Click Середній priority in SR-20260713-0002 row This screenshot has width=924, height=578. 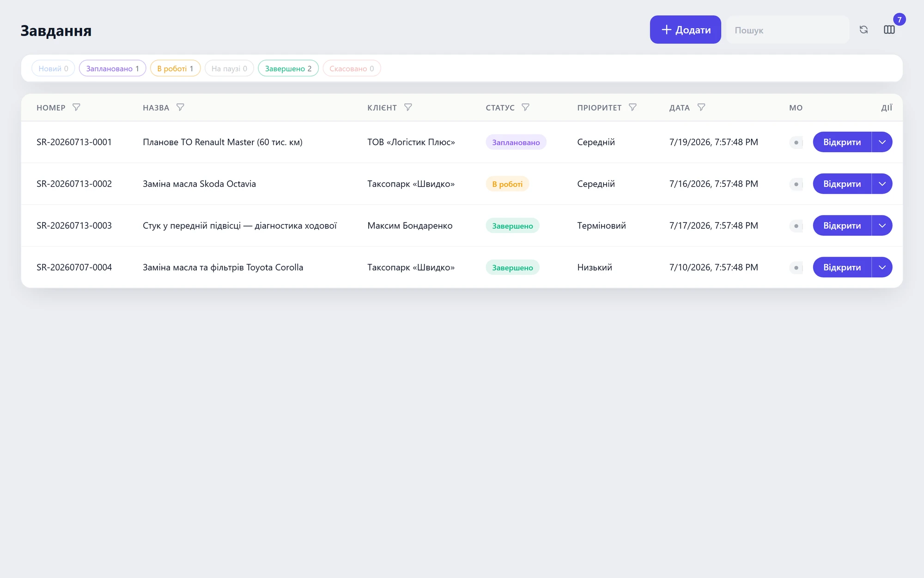[596, 184]
